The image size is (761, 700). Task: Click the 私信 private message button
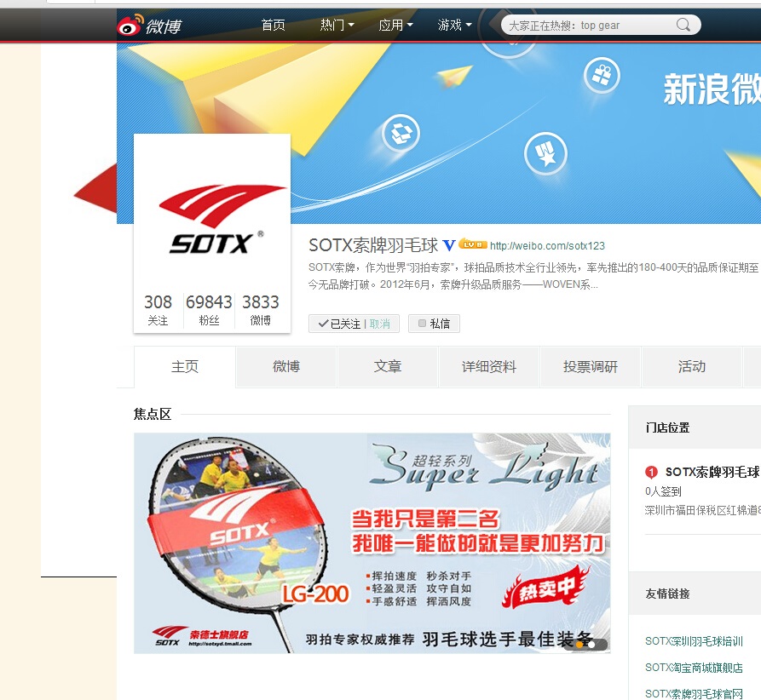coord(434,324)
